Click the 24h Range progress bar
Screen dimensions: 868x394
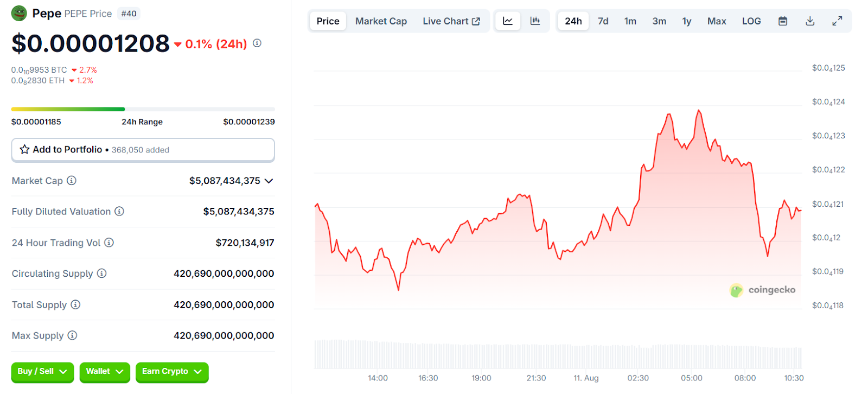tap(143, 110)
